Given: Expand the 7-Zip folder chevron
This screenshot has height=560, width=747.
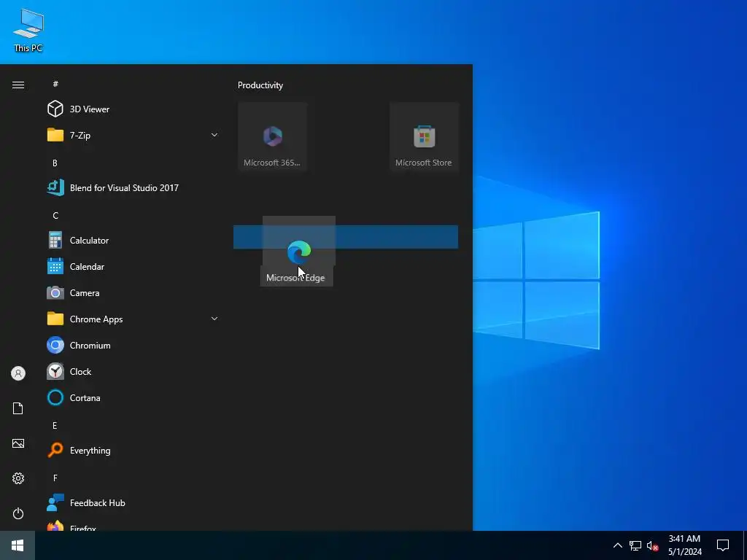Looking at the screenshot, I should point(214,135).
